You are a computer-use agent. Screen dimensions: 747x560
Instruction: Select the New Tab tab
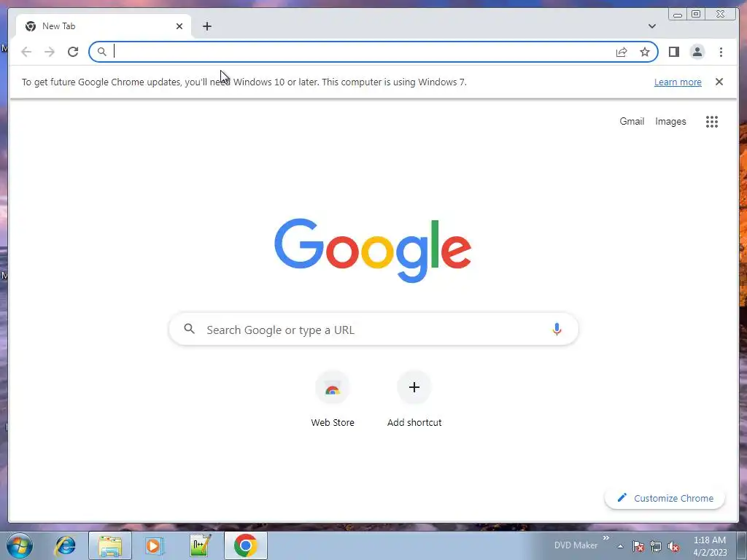point(104,26)
